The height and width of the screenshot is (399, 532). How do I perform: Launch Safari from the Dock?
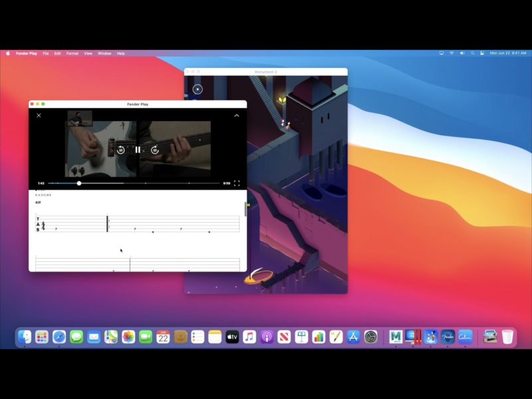[59, 337]
